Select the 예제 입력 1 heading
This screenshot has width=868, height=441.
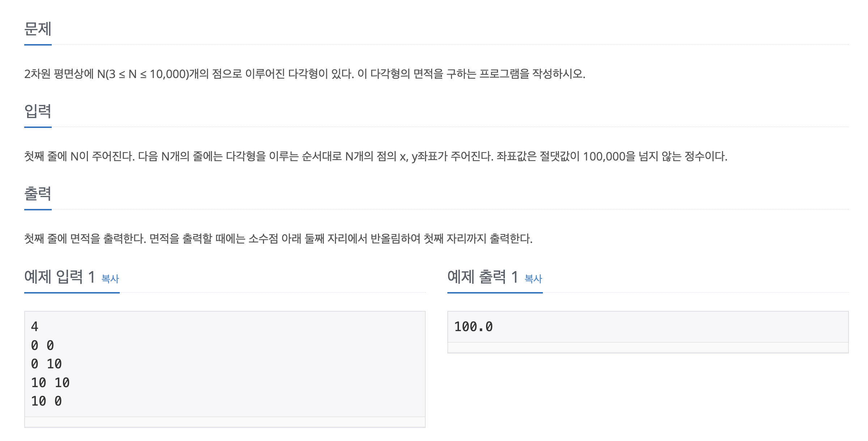coord(60,277)
